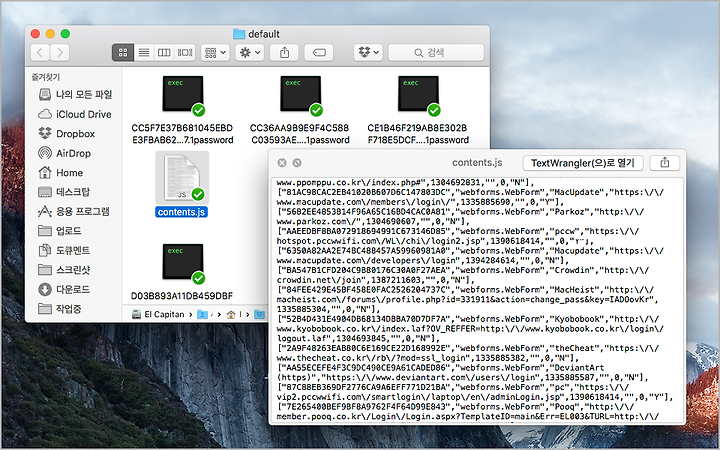Zoom the default Finder window

[x=65, y=34]
